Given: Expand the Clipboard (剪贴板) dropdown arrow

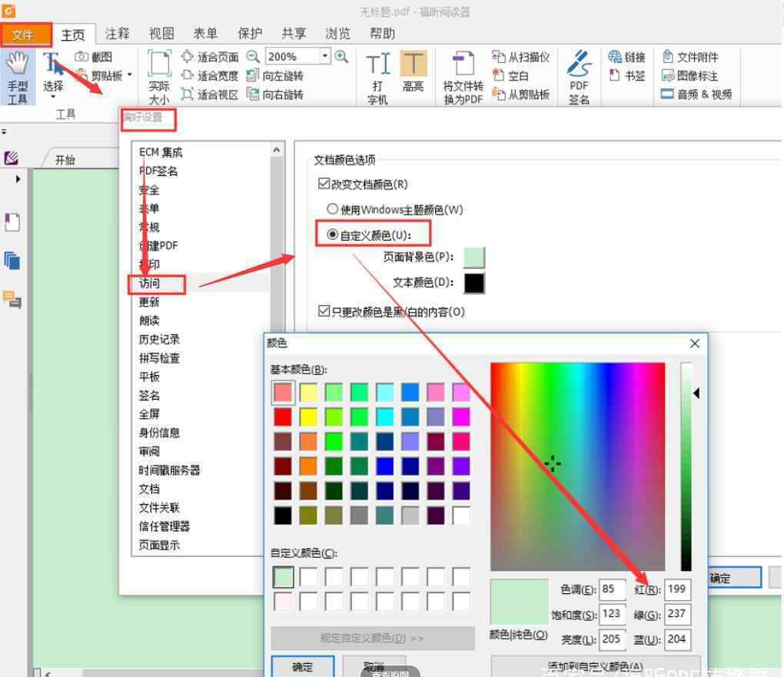Looking at the screenshot, I should coord(129,75).
